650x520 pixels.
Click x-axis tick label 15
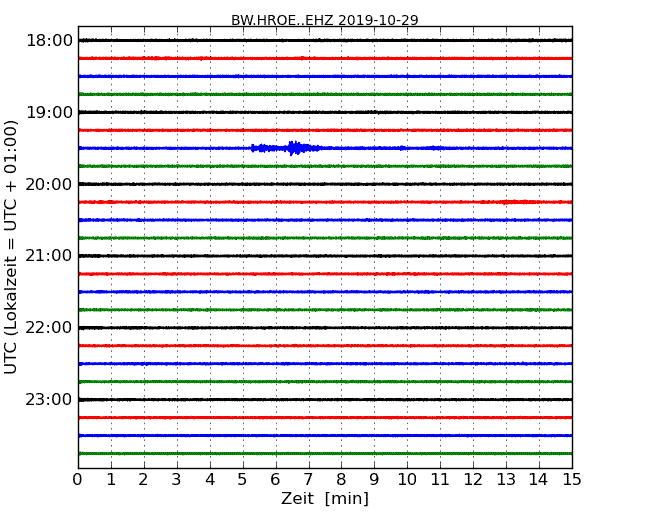tap(572, 479)
